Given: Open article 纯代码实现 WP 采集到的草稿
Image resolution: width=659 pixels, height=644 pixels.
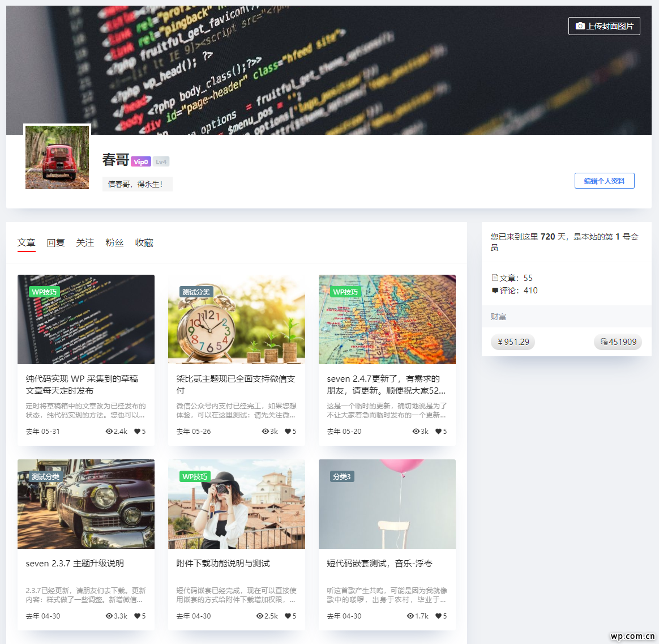Looking at the screenshot, I should (x=82, y=385).
